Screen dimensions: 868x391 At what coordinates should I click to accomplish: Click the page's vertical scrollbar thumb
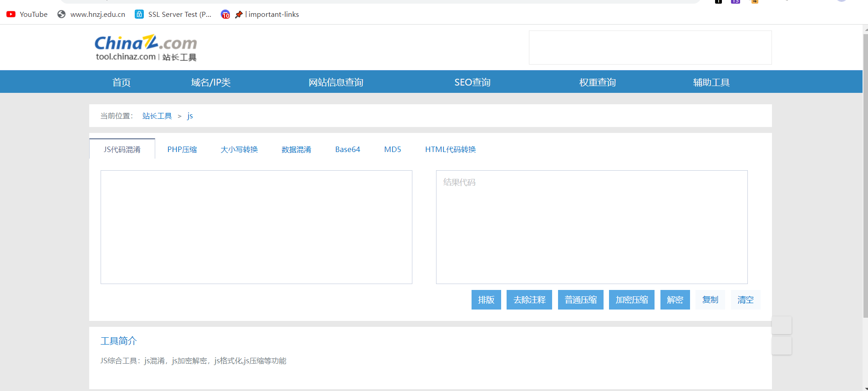tap(865, 173)
